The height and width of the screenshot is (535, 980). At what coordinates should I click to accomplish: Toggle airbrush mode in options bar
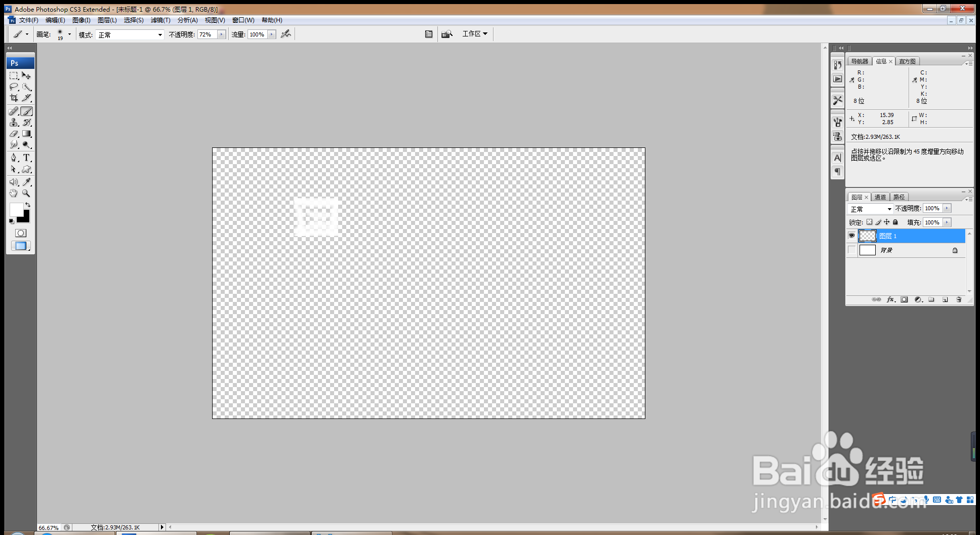click(x=286, y=34)
